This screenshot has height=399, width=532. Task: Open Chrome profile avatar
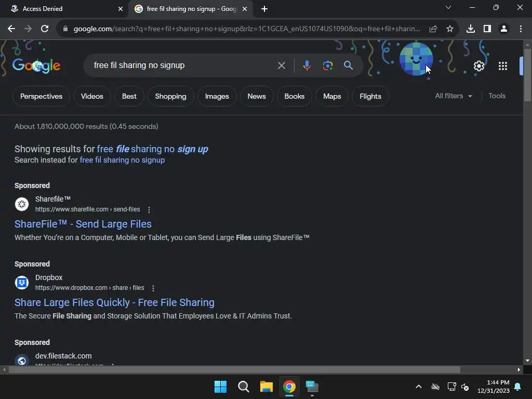pyautogui.click(x=504, y=29)
